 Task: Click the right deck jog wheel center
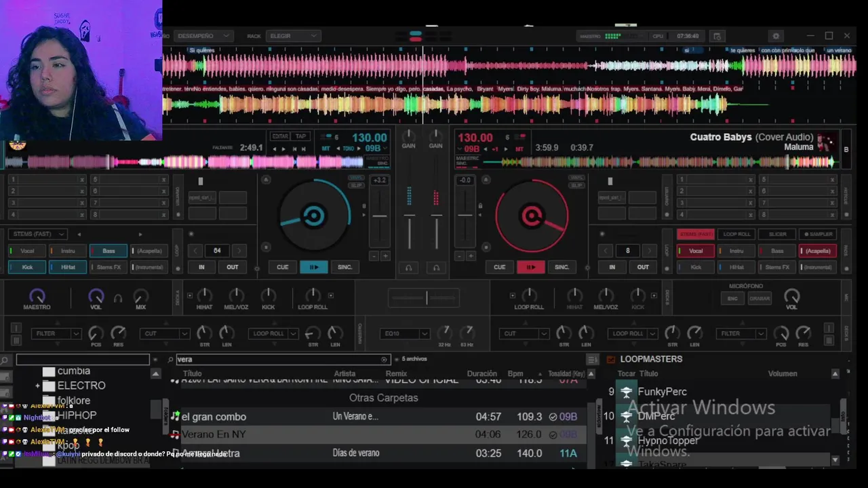tap(531, 216)
